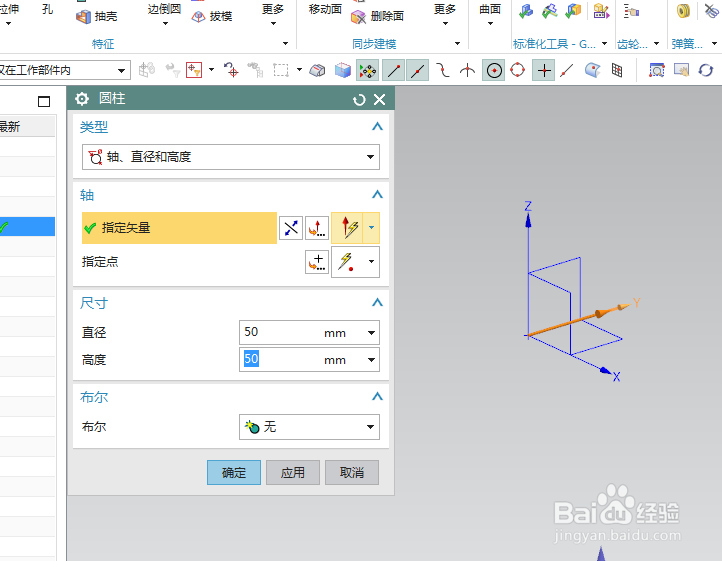Click the move-to-point selection icon

pos(231,70)
